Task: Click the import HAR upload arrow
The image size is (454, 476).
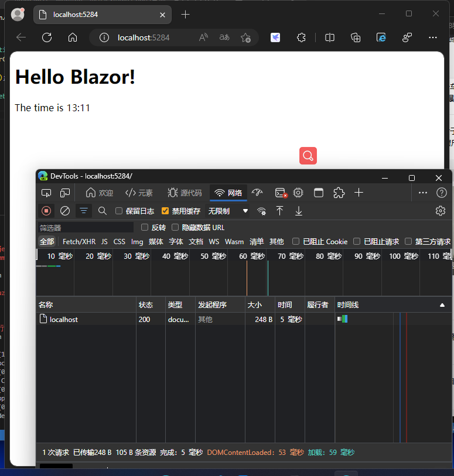Action: point(280,211)
